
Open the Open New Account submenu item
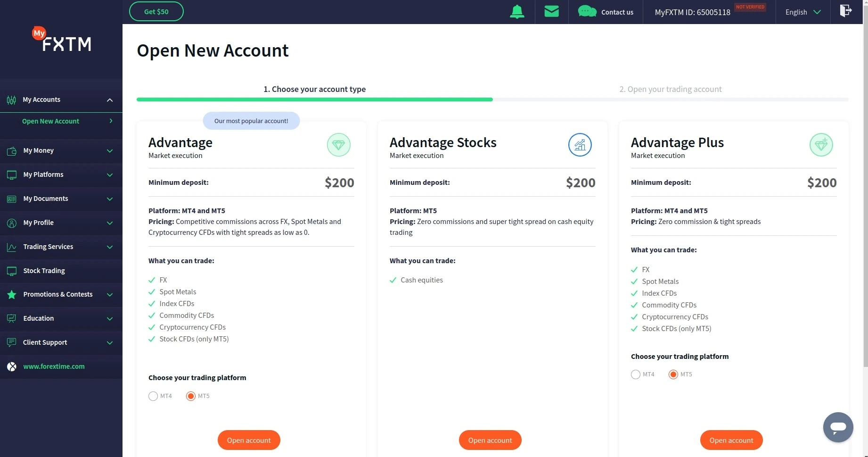61,121
